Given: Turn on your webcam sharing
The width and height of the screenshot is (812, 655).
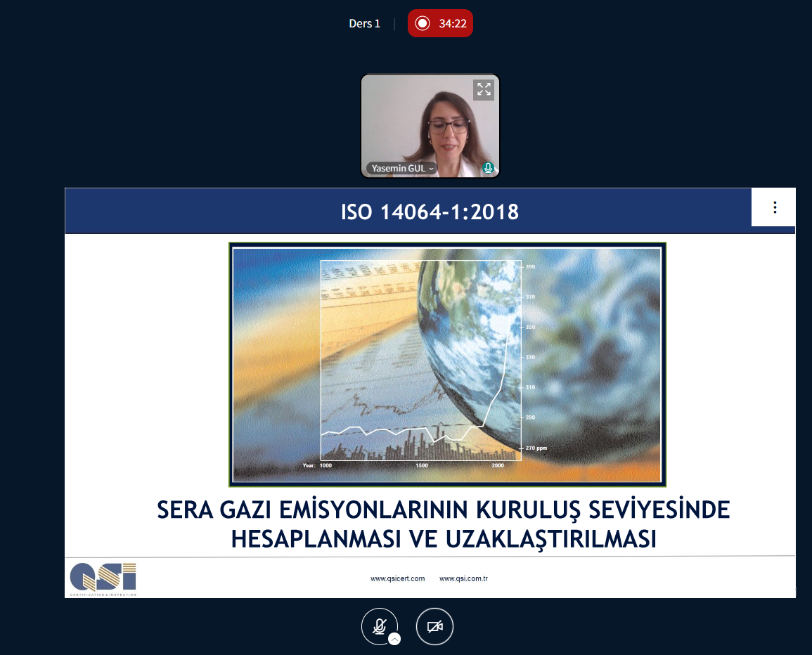Looking at the screenshot, I should click(434, 626).
